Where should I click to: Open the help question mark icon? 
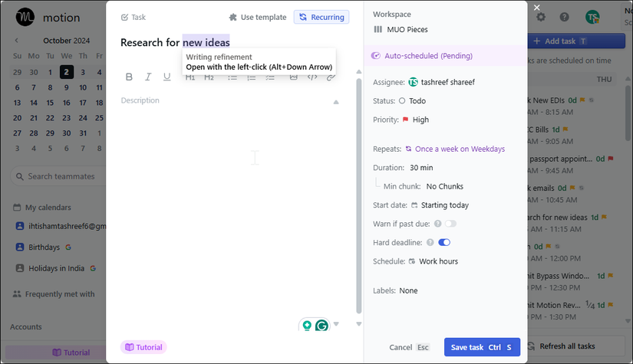(565, 17)
